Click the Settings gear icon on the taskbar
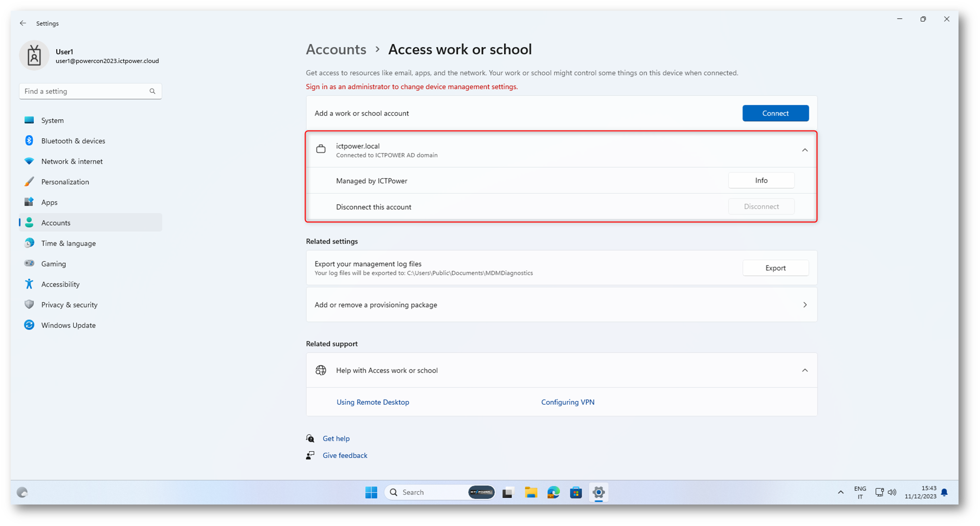Viewport: 980px width, 526px height. [x=598, y=493]
